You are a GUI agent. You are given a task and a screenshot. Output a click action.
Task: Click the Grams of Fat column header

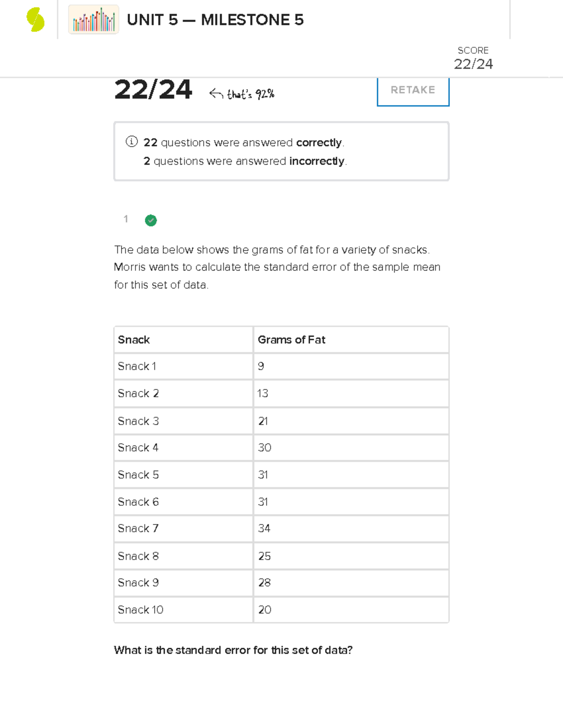point(291,340)
